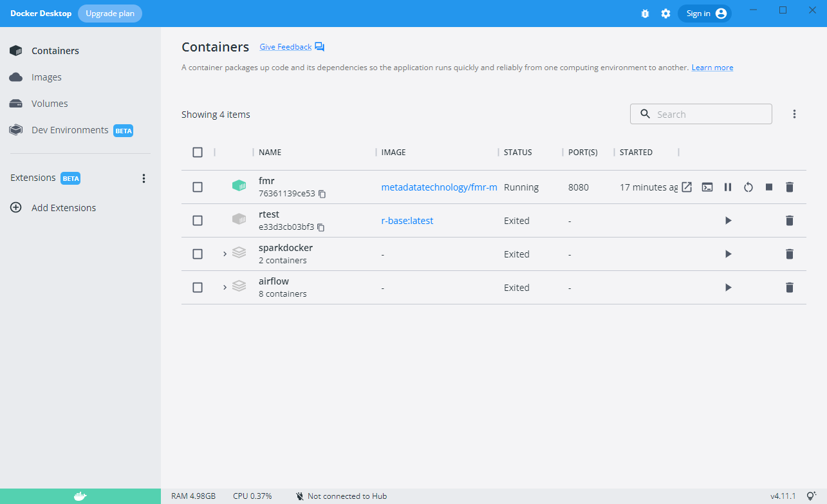Open the containers list options menu
This screenshot has width=827, height=504.
(x=794, y=114)
